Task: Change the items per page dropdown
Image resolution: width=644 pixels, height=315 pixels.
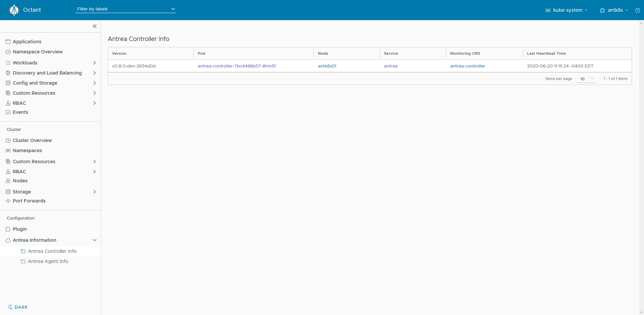Action: point(586,79)
